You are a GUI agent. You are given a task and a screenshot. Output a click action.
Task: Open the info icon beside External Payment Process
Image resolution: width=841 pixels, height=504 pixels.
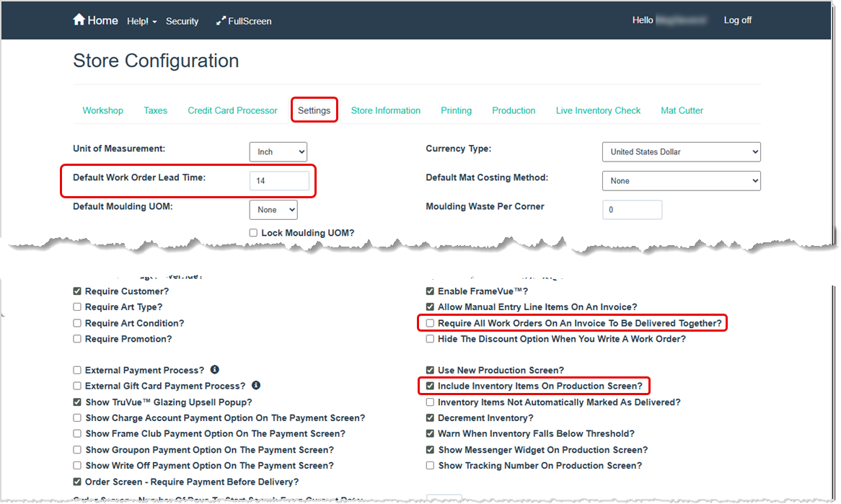[x=214, y=369]
